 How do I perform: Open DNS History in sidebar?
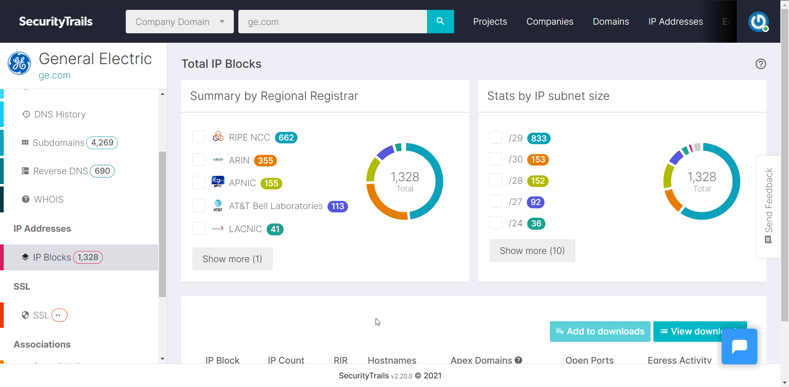(x=54, y=114)
